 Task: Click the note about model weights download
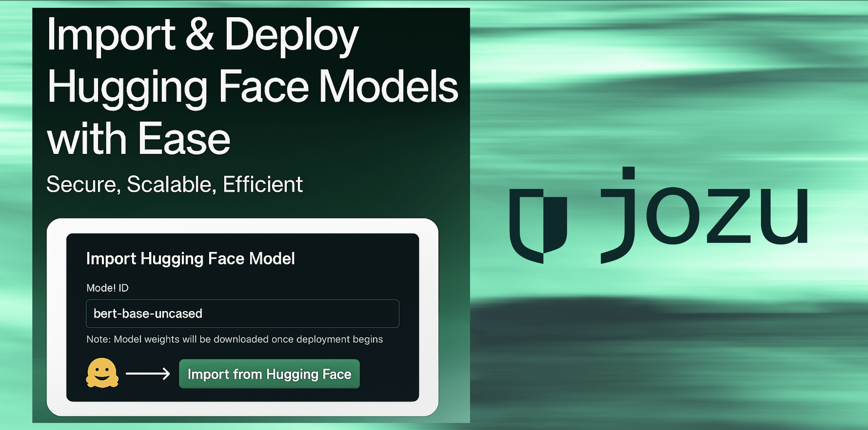234,339
